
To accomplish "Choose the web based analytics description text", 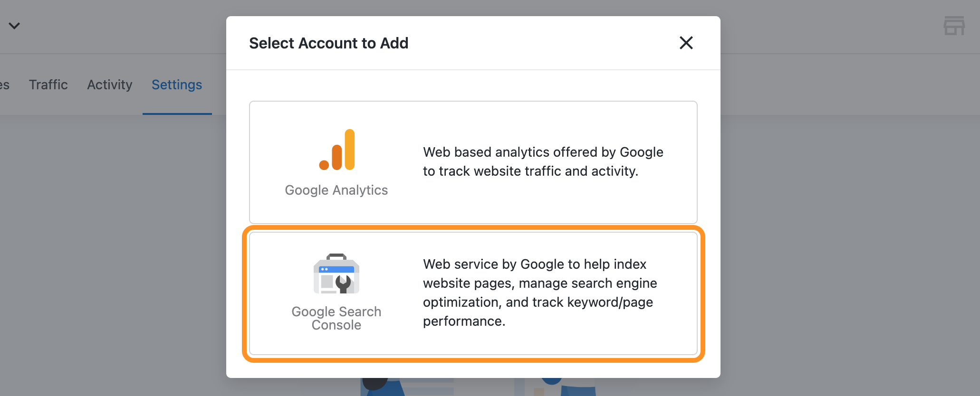I will [x=543, y=161].
